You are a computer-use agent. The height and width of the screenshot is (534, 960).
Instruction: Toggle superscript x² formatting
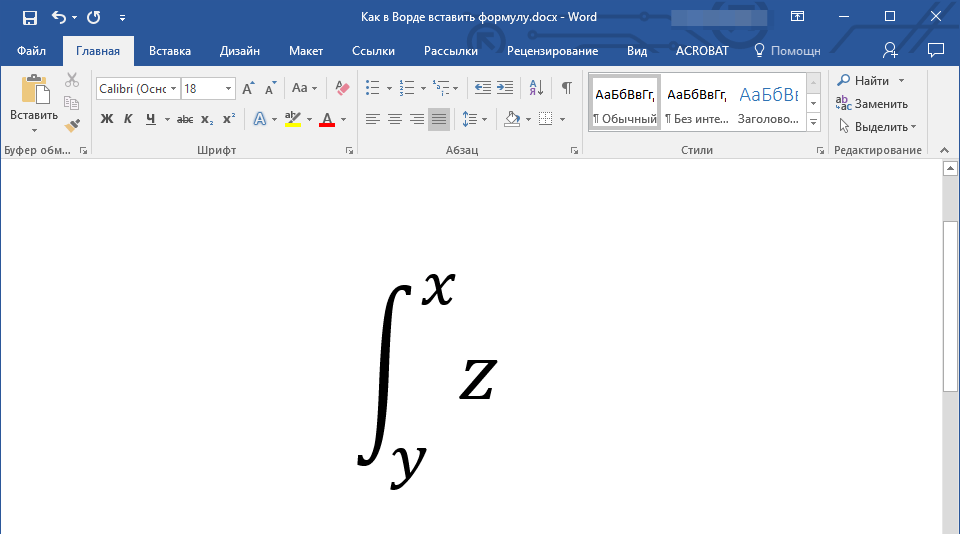229,119
